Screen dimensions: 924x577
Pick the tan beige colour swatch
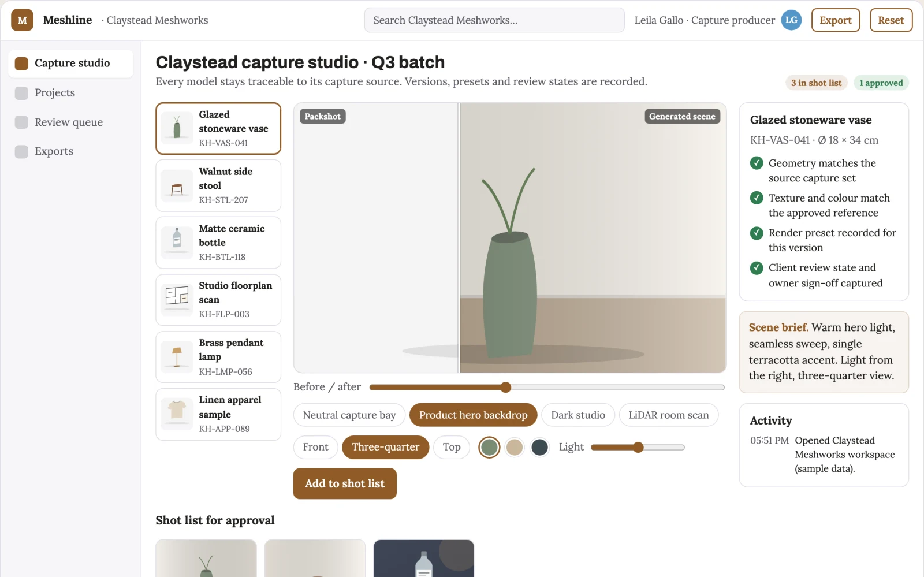514,448
